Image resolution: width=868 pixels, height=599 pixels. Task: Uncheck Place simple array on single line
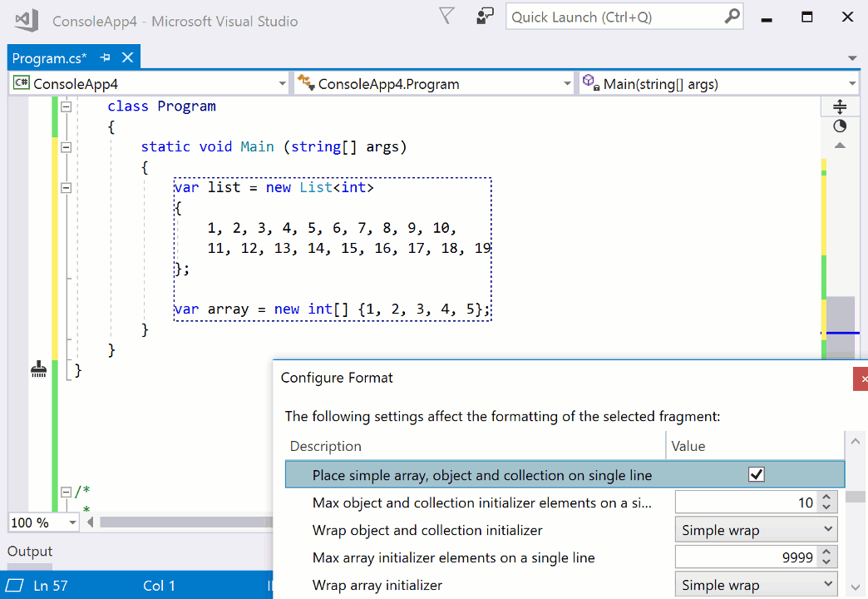pos(756,475)
